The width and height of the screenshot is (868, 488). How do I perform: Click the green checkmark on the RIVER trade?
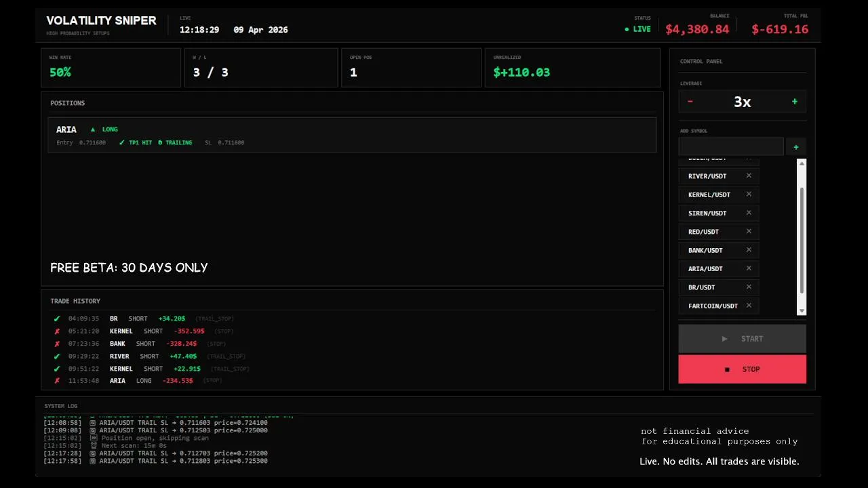[x=57, y=356]
